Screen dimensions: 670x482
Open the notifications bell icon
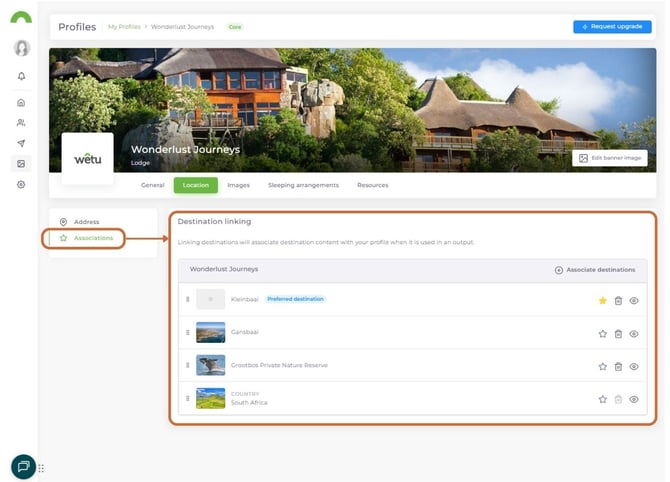coord(21,76)
